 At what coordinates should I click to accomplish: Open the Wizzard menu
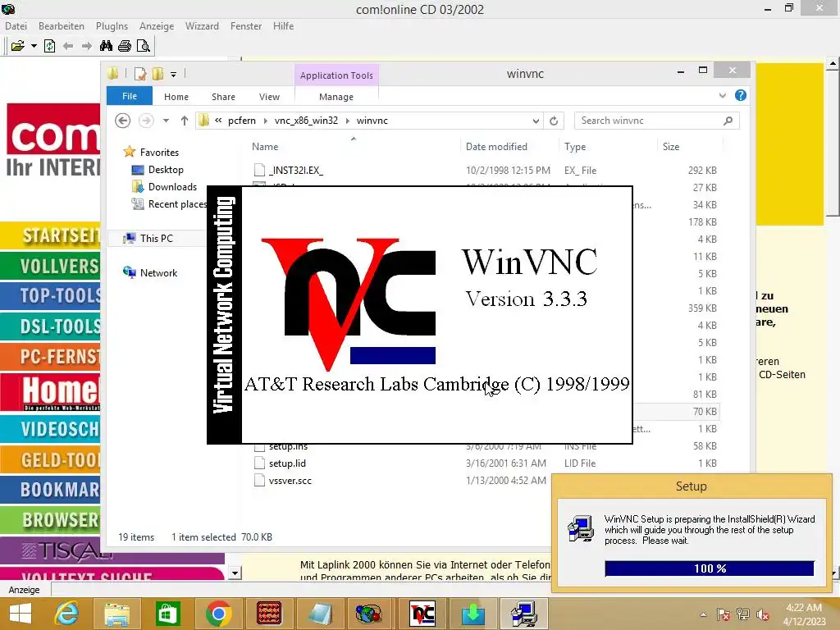202,25
